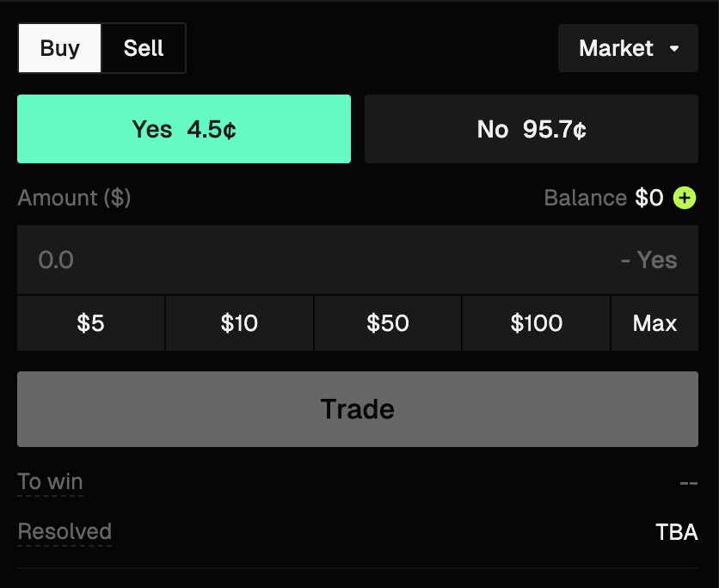Switch to the Buy tab

(x=60, y=48)
